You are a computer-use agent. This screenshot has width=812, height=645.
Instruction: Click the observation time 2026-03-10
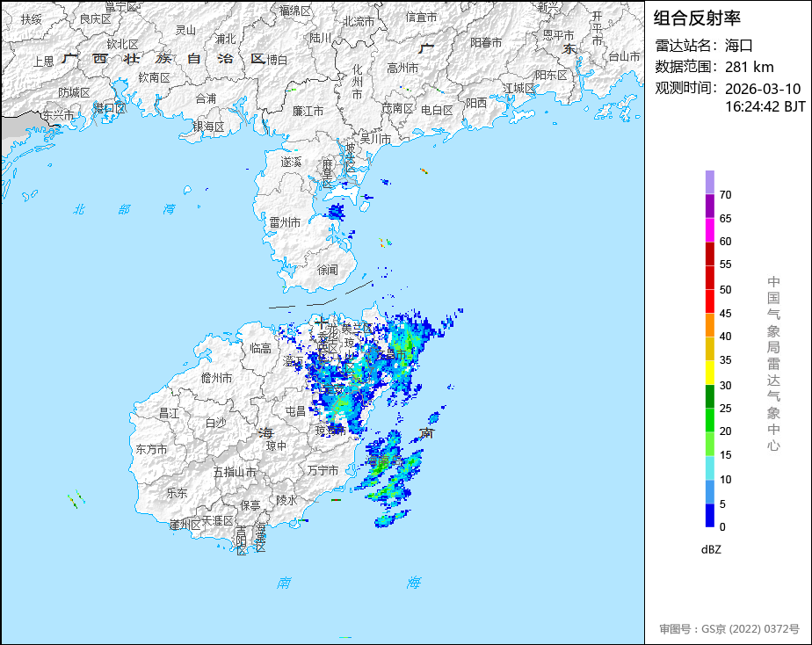[763, 89]
